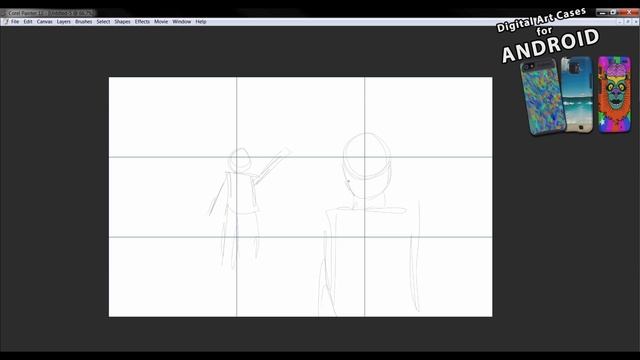This screenshot has height=360, width=640.
Task: Restore down the Corel Painter application window
Action: [x=613, y=13]
